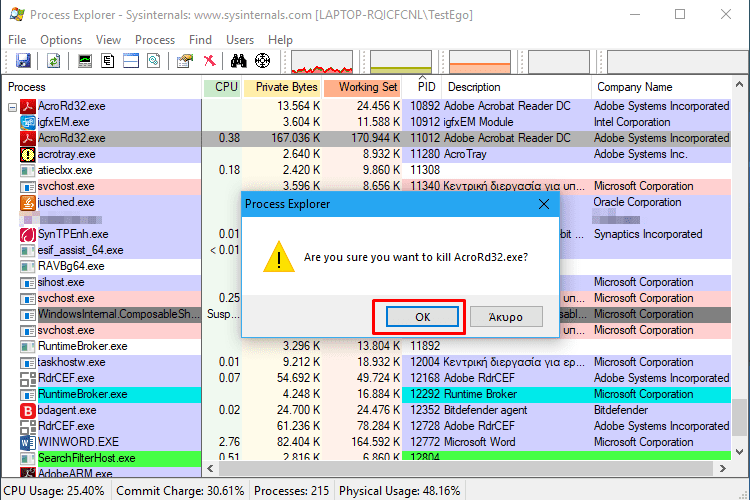Screen dimensions: 750x500
Task: Collapse the AcroRd32.exe process tree node
Action: (x=12, y=107)
